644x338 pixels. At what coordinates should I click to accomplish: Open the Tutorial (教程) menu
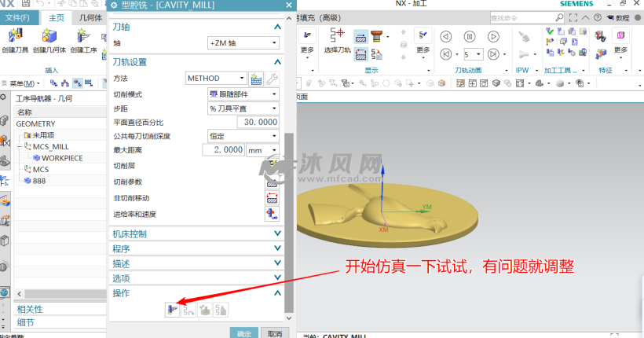tap(620, 17)
